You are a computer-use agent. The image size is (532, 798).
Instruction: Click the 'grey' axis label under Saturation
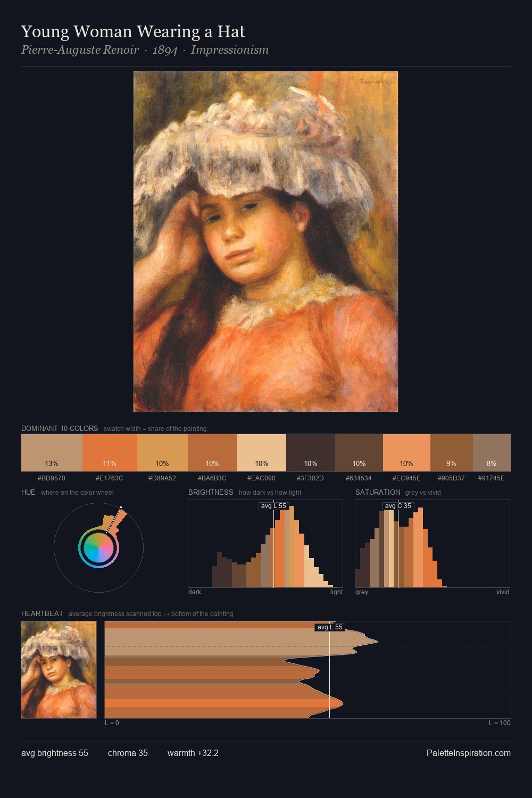362,592
